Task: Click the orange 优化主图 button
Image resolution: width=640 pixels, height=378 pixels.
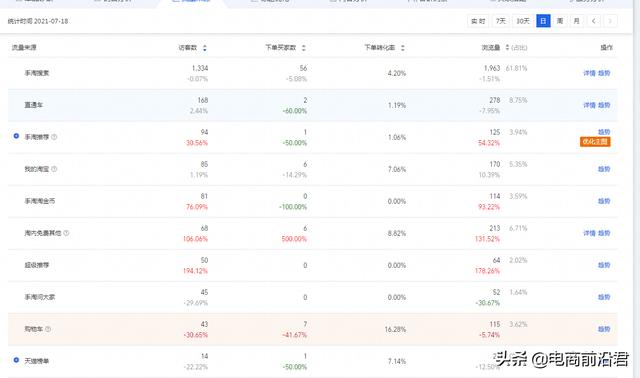Action: point(595,142)
